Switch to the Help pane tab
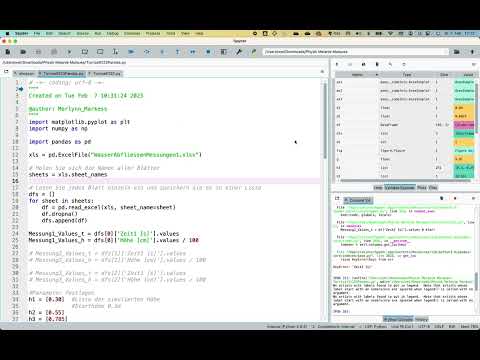Viewport: 480px width, 360px height. point(378,188)
